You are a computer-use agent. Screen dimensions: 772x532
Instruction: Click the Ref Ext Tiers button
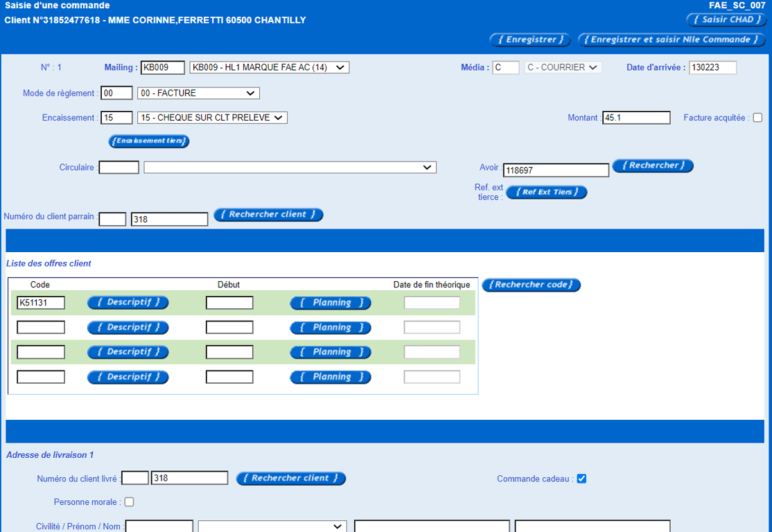pos(547,193)
